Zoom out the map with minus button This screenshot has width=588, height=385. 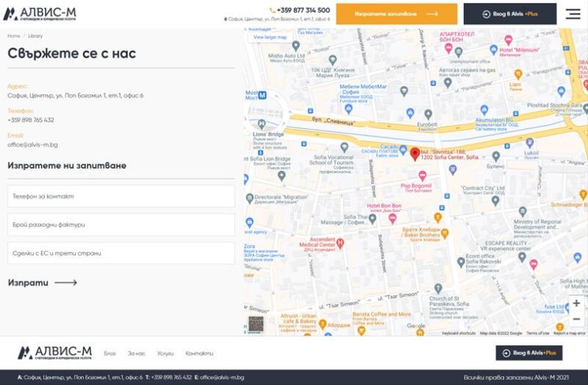(576, 319)
